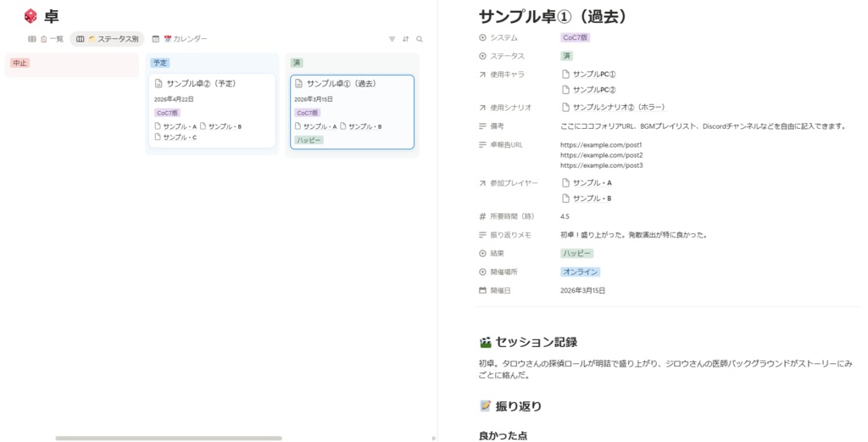Click the 良かった点 subheading
Viewport: 868px width, 442px height.
pyautogui.click(x=503, y=435)
